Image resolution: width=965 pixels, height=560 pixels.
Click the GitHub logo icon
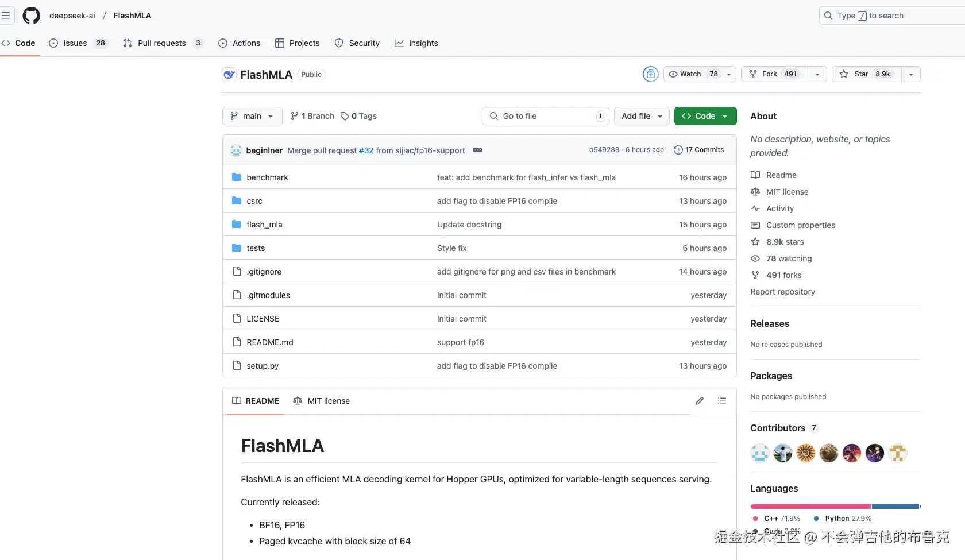tap(31, 16)
